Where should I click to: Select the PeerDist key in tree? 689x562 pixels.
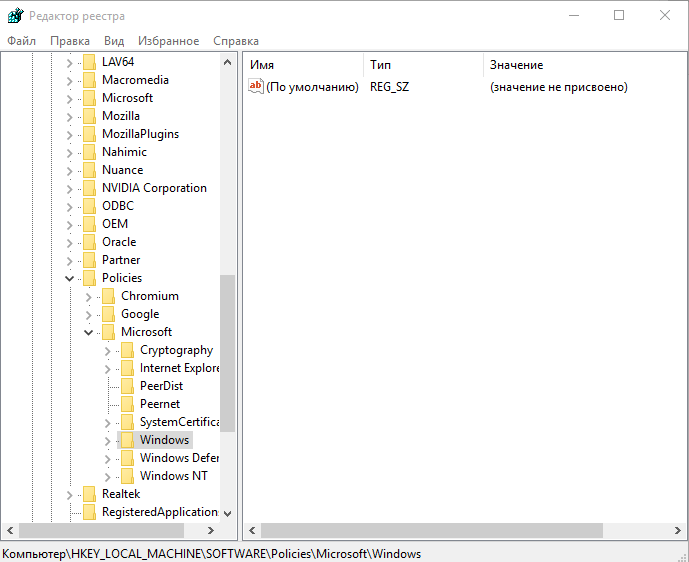161,386
